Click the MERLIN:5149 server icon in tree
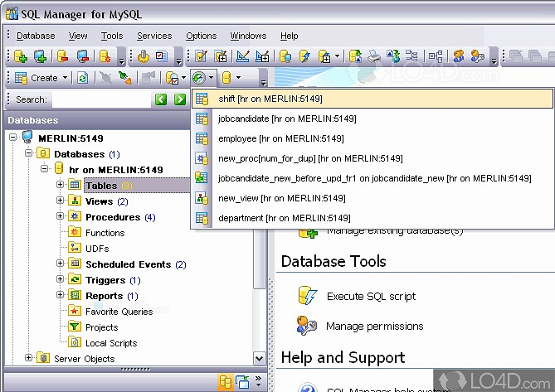This screenshot has height=392, width=555. point(29,138)
